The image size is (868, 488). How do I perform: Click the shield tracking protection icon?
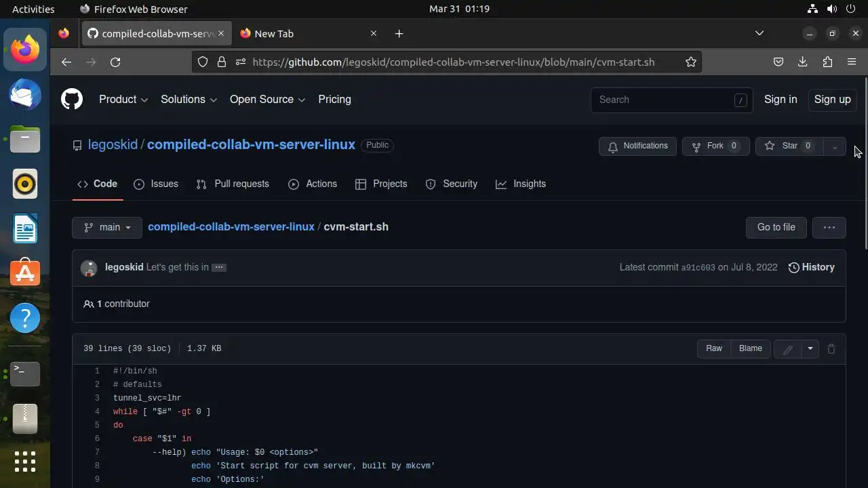click(x=202, y=62)
